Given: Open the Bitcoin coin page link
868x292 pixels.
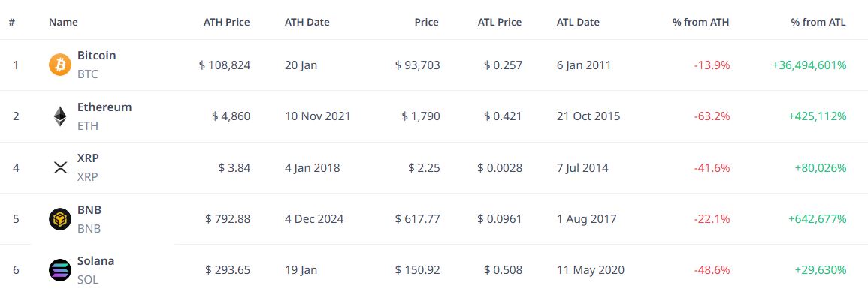Looking at the screenshot, I should 96,56.
